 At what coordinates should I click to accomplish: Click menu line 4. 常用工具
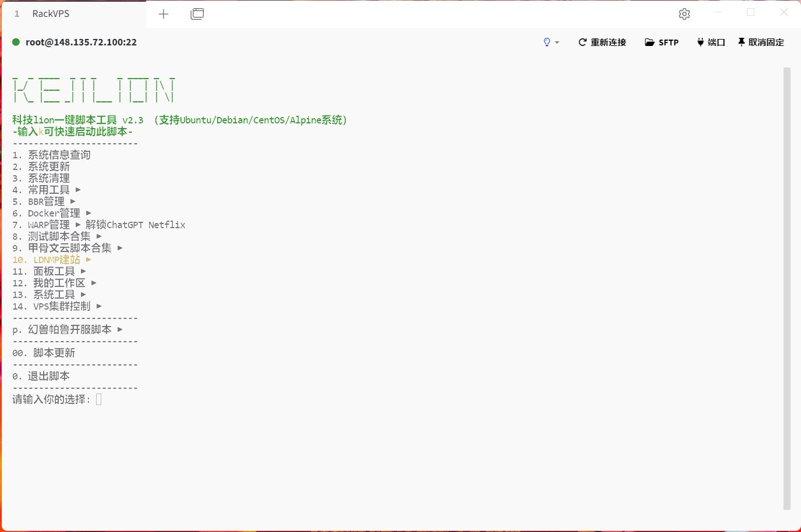pos(47,190)
